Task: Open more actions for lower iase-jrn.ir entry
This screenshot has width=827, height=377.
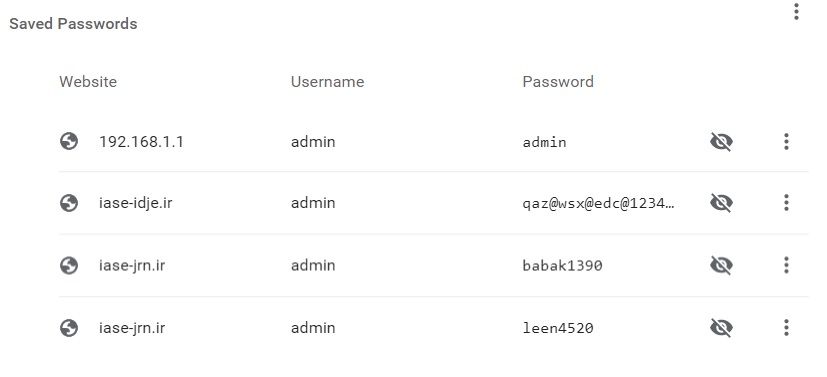Action: (786, 328)
